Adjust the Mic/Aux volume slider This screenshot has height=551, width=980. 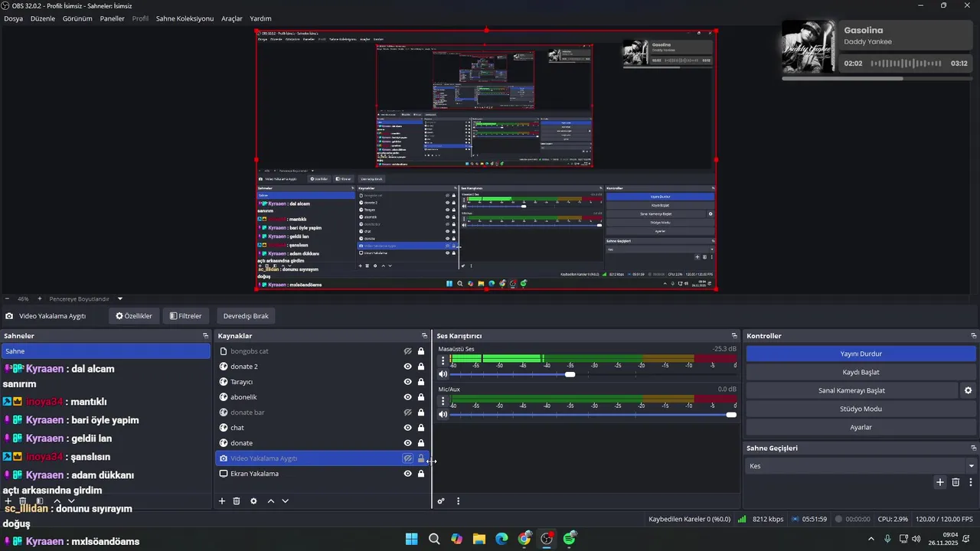[731, 414]
